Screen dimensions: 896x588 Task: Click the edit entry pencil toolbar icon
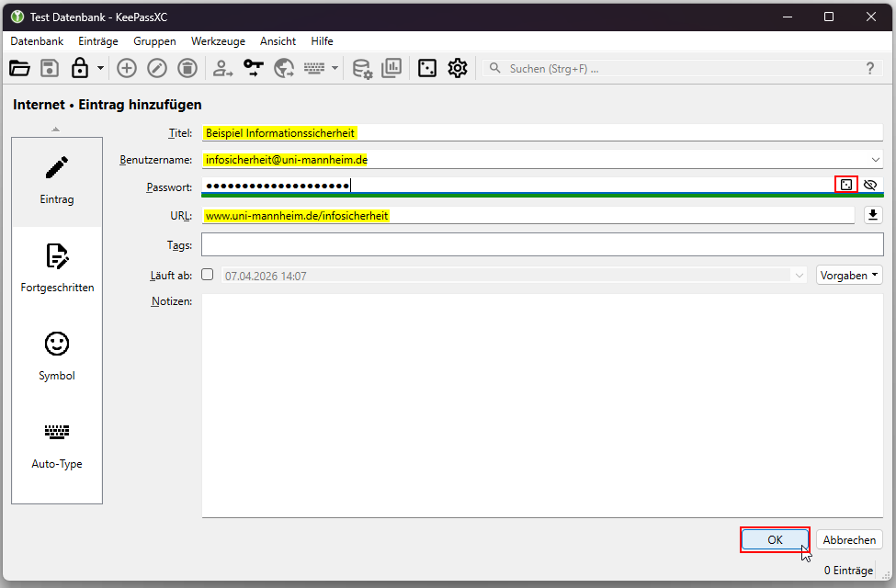[x=157, y=69]
